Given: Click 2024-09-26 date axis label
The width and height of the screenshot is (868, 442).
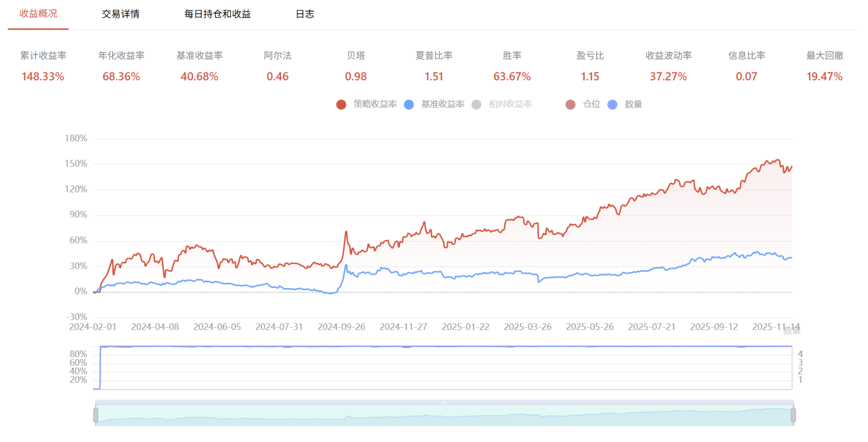Looking at the screenshot, I should pos(341,327).
